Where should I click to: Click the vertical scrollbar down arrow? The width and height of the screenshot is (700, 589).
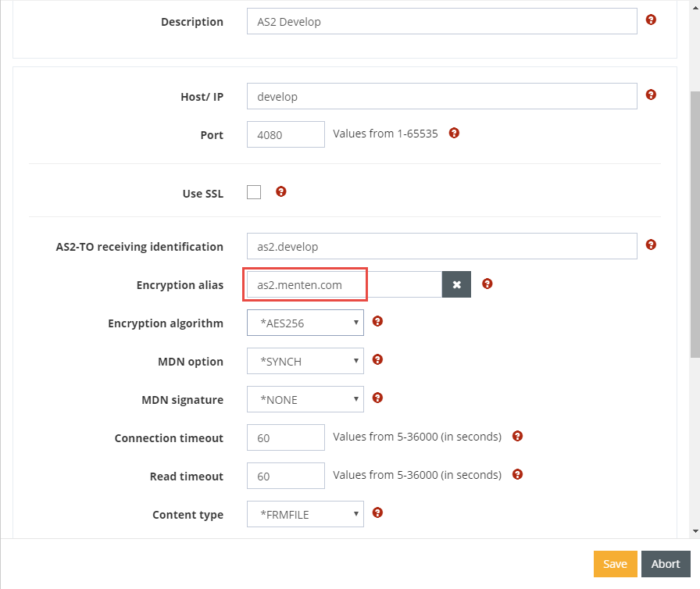coord(695,531)
